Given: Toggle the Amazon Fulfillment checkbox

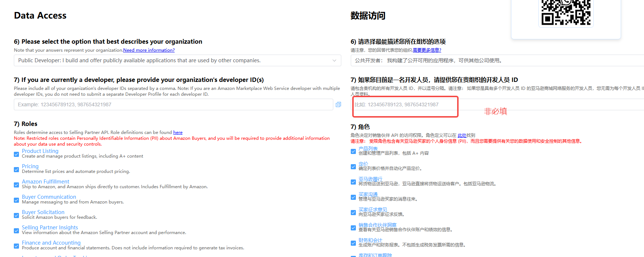Looking at the screenshot, I should pyautogui.click(x=16, y=185).
